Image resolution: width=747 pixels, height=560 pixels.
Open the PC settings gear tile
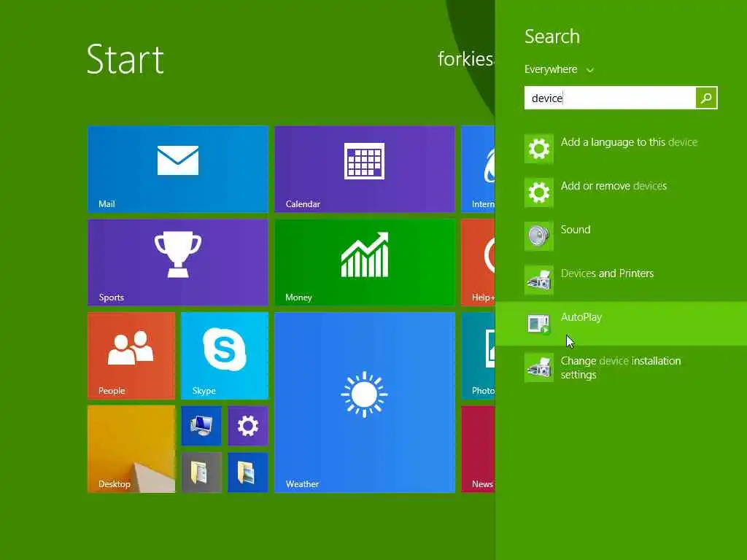click(x=248, y=426)
